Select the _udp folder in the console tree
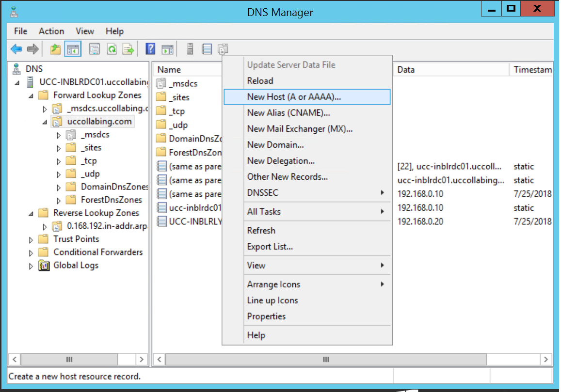The image size is (561, 392). pos(90,174)
